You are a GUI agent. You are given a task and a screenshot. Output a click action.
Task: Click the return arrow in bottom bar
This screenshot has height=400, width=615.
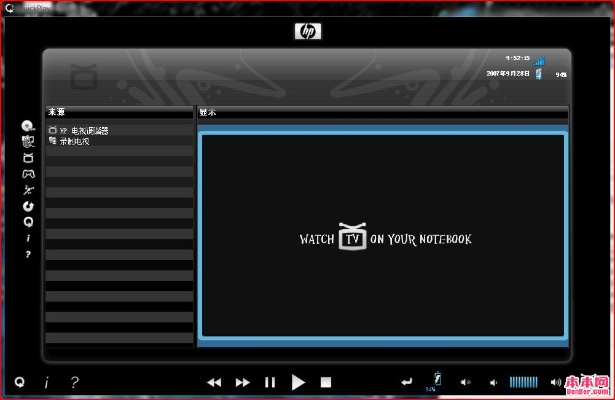click(x=406, y=382)
